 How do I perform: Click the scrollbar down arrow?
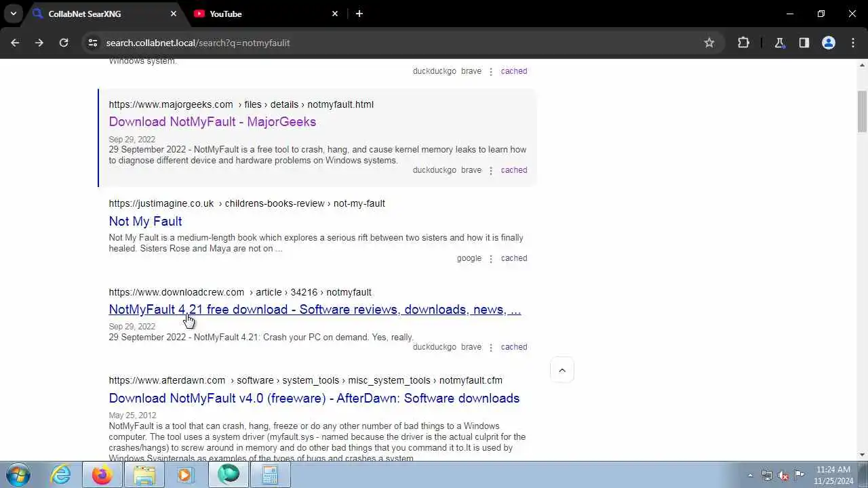[x=863, y=455]
